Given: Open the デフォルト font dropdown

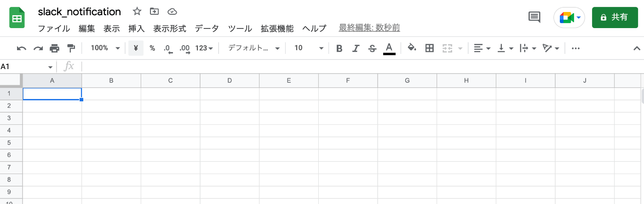Looking at the screenshot, I should (x=254, y=48).
